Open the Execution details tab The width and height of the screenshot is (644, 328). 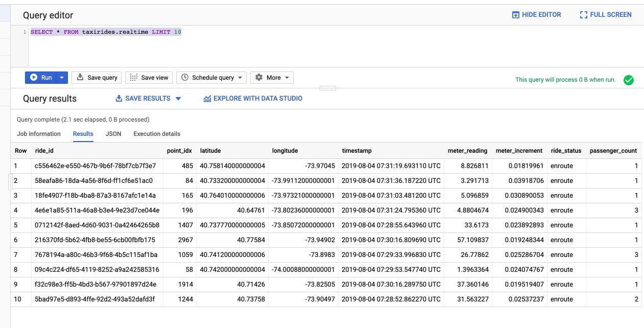(157, 134)
